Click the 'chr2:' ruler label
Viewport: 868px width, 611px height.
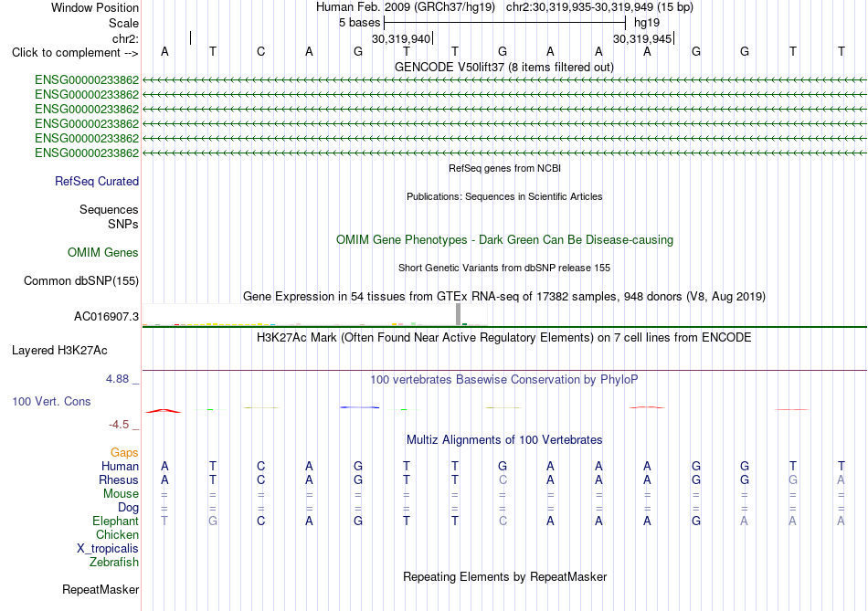click(x=125, y=38)
